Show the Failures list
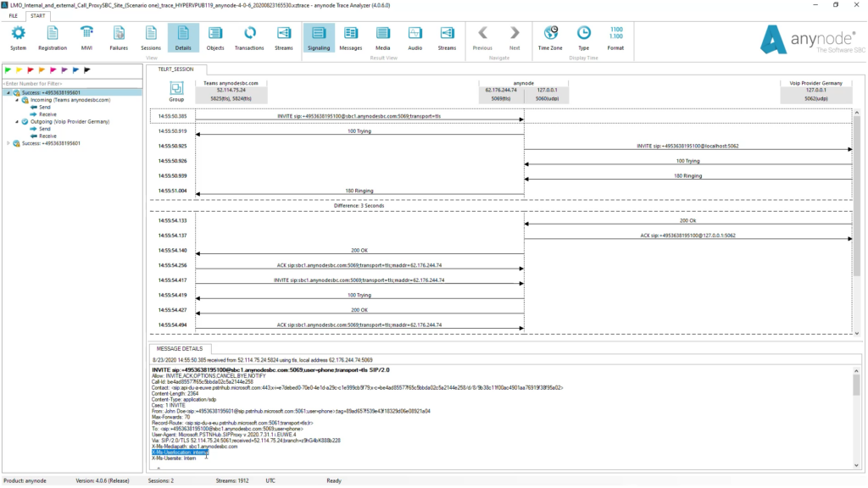Viewport: 868px width, 488px height. tap(119, 37)
